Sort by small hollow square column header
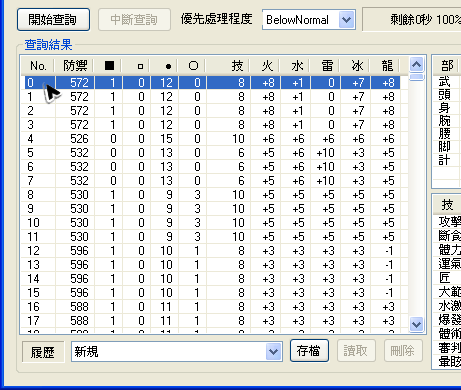461x390 pixels. (x=137, y=66)
